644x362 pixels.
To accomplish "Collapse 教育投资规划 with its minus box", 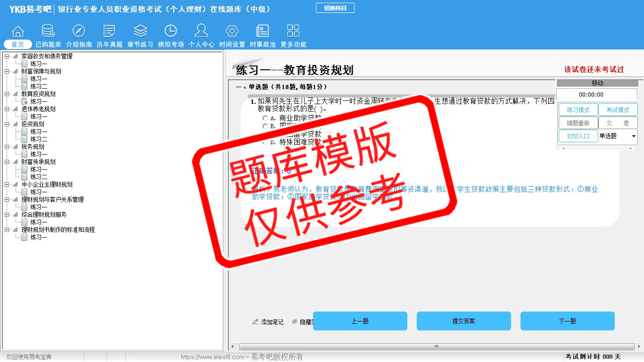I will pyautogui.click(x=7, y=94).
